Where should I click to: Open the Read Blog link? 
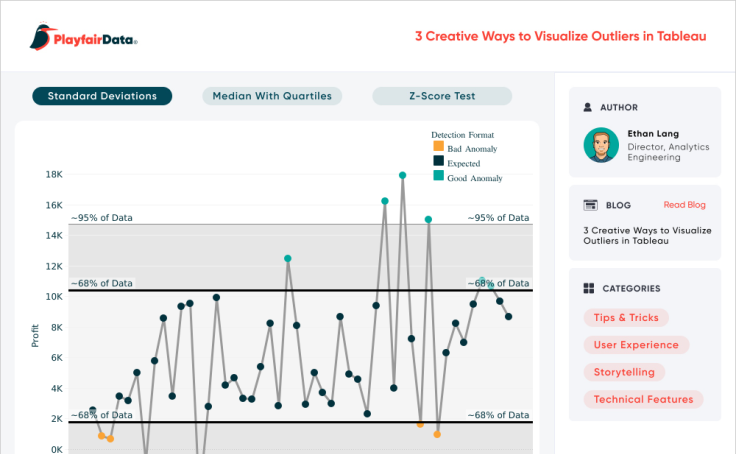(x=684, y=205)
